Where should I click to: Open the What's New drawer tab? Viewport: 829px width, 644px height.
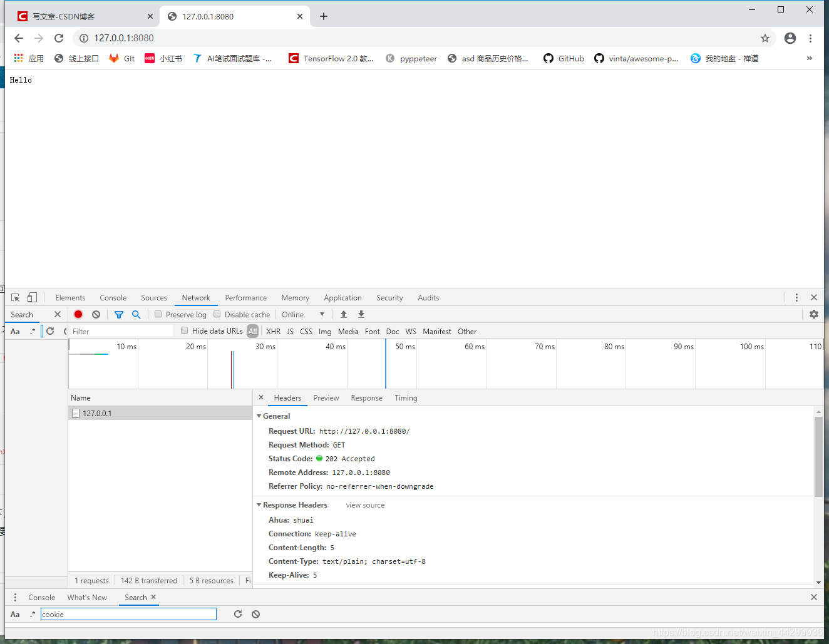(x=87, y=597)
